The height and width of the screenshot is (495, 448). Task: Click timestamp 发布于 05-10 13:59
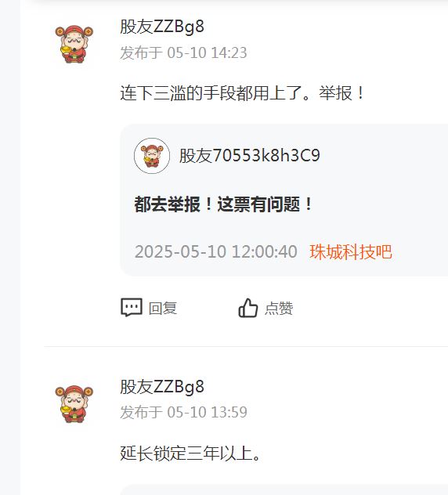tap(183, 412)
